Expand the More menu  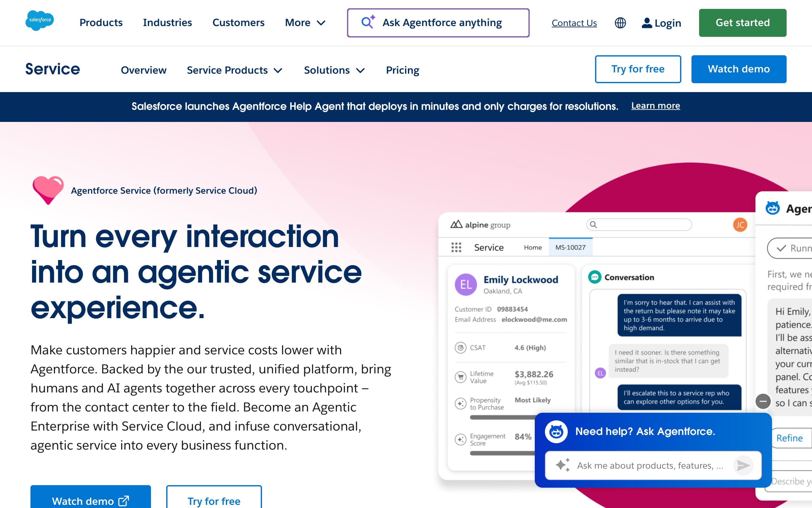click(305, 23)
